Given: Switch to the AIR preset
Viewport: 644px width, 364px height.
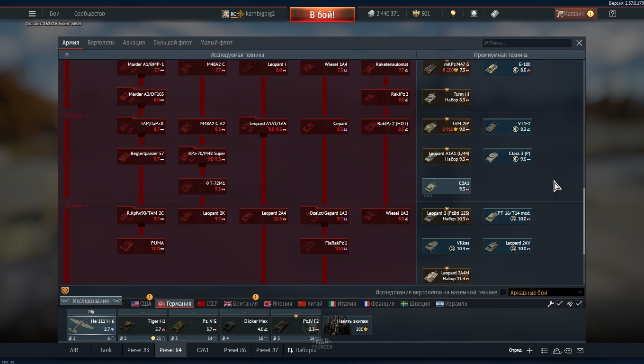Looking at the screenshot, I should [x=74, y=350].
